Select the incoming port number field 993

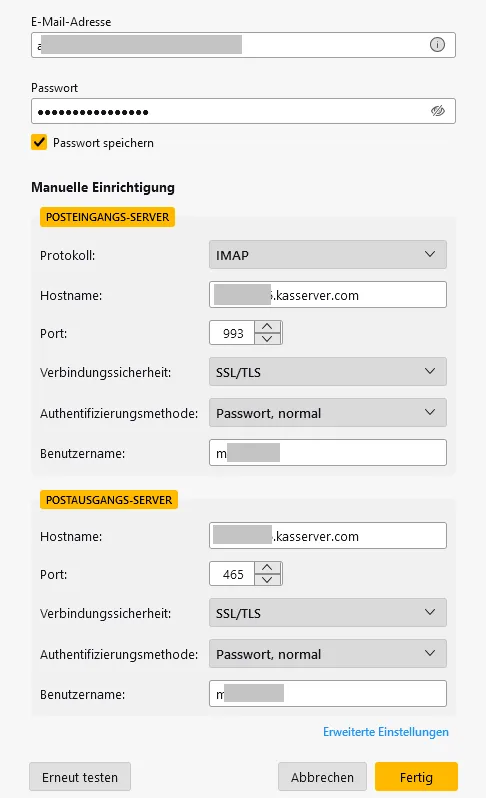pyautogui.click(x=232, y=333)
